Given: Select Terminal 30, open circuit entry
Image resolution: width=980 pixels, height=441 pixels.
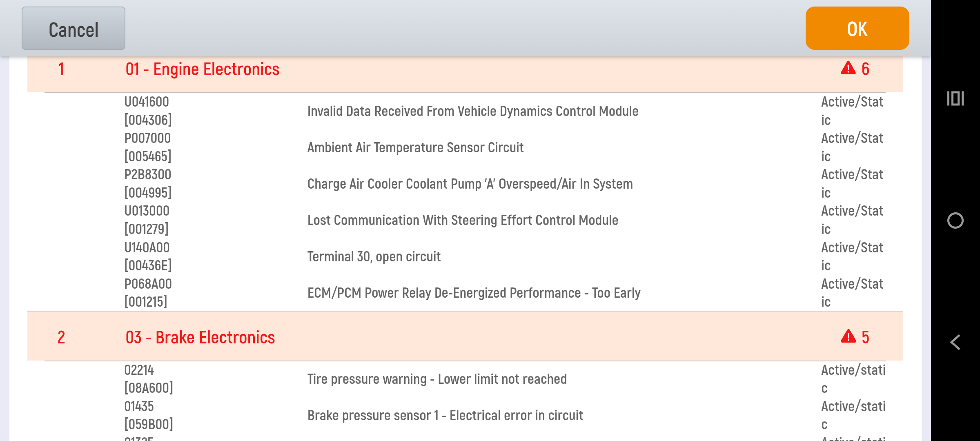Looking at the screenshot, I should [465, 256].
